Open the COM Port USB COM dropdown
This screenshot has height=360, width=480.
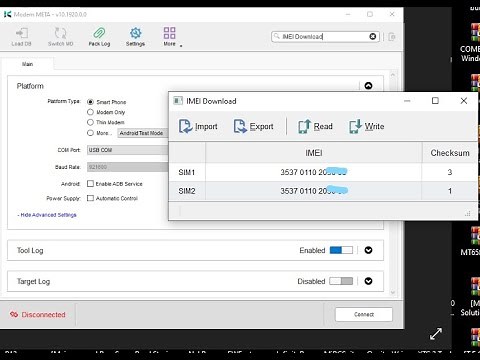(128, 150)
